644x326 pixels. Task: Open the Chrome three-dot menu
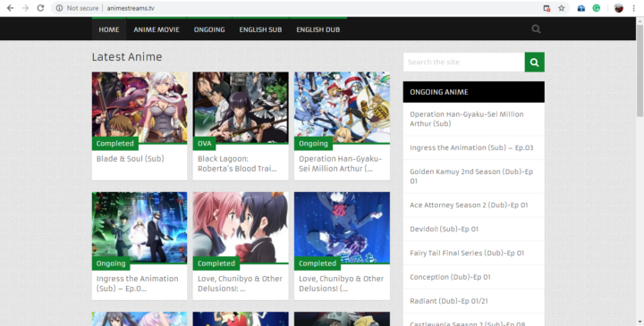click(634, 8)
